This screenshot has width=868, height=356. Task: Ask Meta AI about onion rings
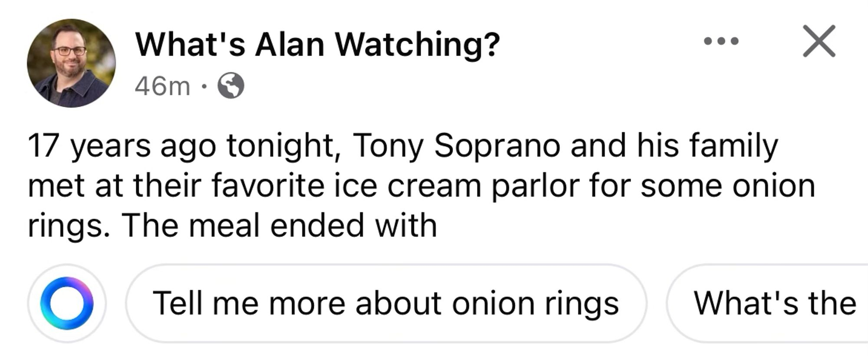click(385, 303)
